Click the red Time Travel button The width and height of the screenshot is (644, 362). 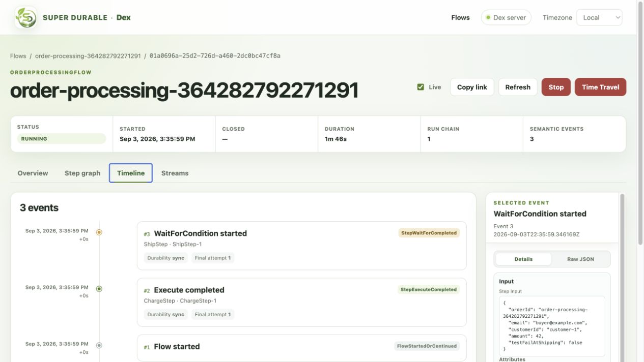point(600,87)
